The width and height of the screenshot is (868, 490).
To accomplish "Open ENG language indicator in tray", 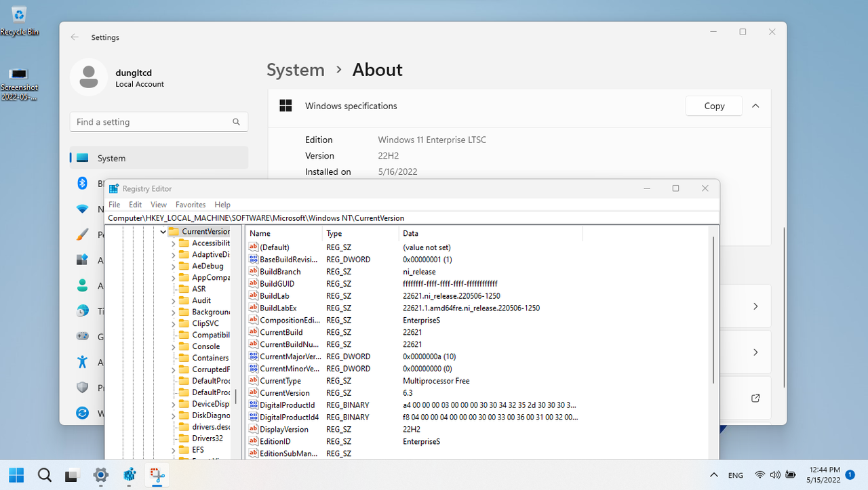I will point(736,475).
